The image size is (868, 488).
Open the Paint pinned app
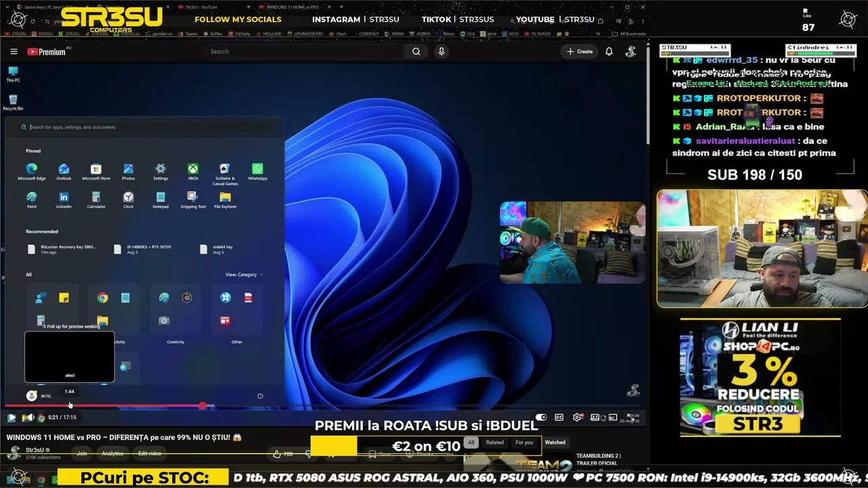[x=31, y=200]
